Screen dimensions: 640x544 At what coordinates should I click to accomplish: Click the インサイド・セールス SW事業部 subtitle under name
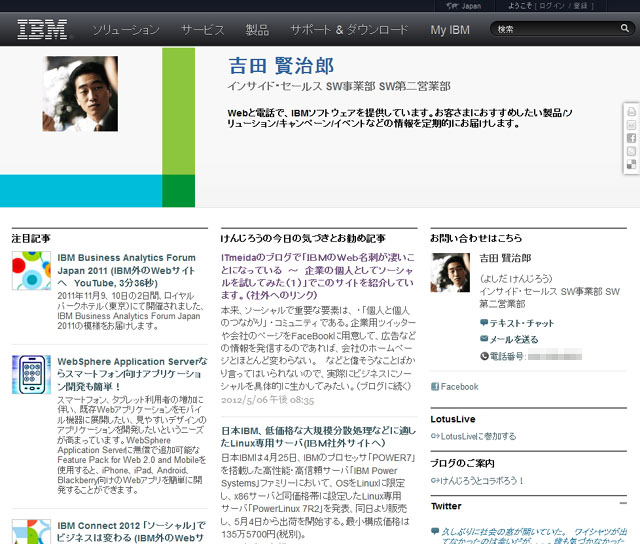(339, 86)
